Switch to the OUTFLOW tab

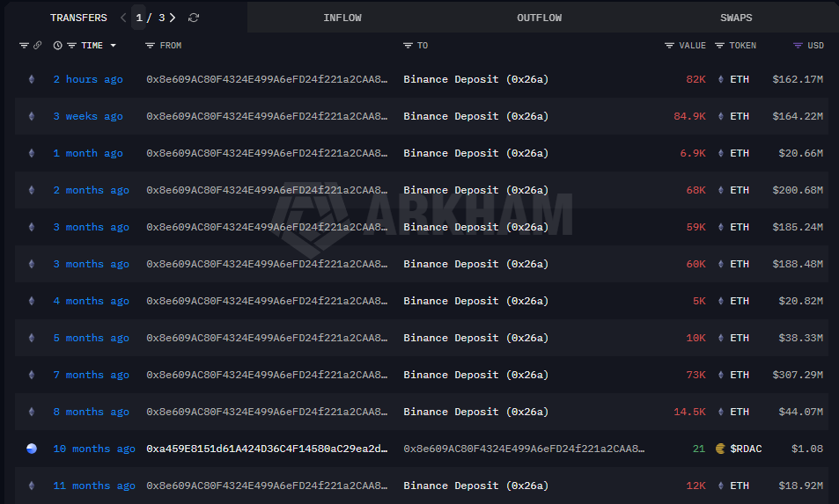pyautogui.click(x=540, y=18)
